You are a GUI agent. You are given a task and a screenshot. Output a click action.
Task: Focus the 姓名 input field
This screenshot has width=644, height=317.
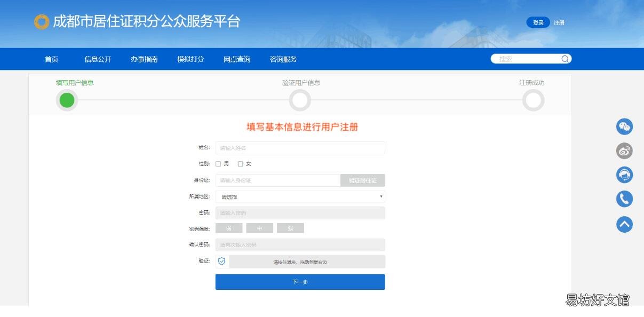coord(300,148)
